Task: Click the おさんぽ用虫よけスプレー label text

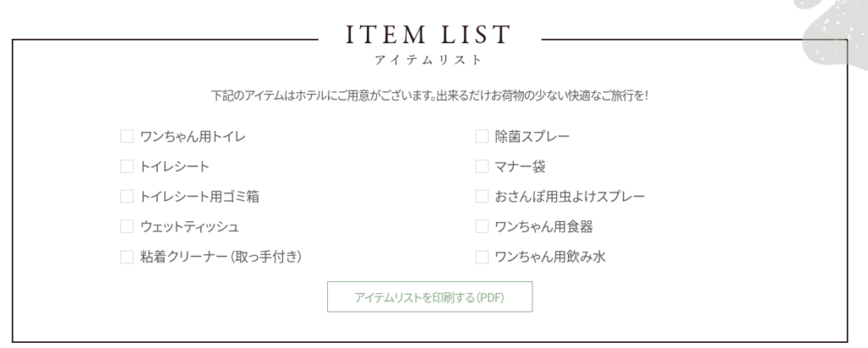Action: point(570,196)
